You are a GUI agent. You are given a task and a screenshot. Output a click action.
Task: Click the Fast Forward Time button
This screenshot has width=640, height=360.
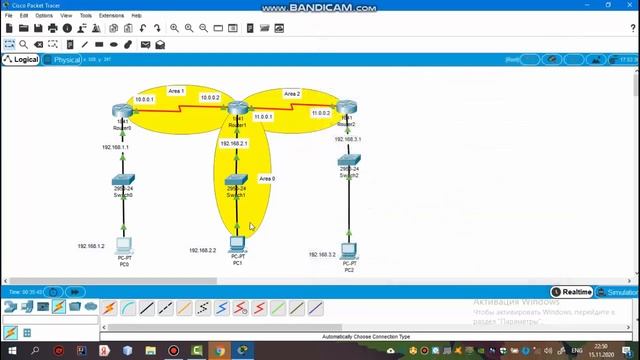pyautogui.click(x=75, y=292)
